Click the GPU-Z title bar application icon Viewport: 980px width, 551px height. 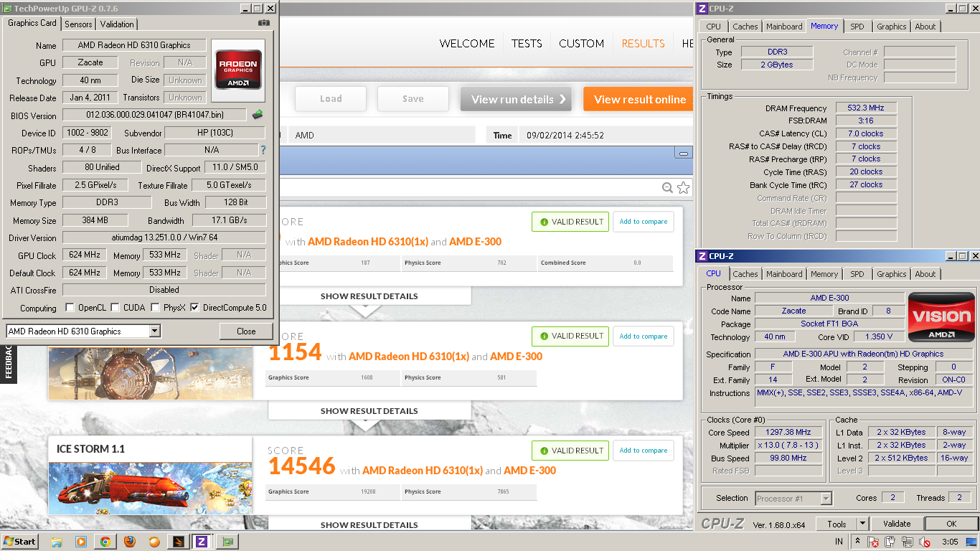[7, 9]
